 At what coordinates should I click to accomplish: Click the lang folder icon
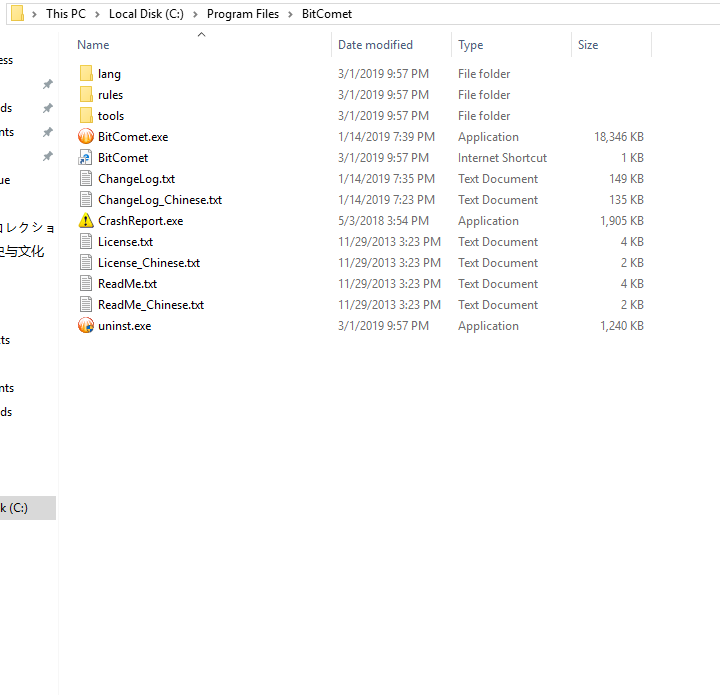pos(86,73)
